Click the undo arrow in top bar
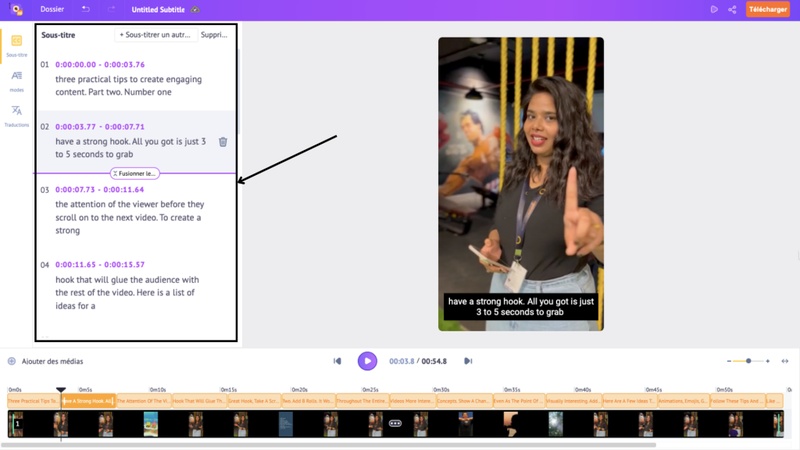 (86, 9)
